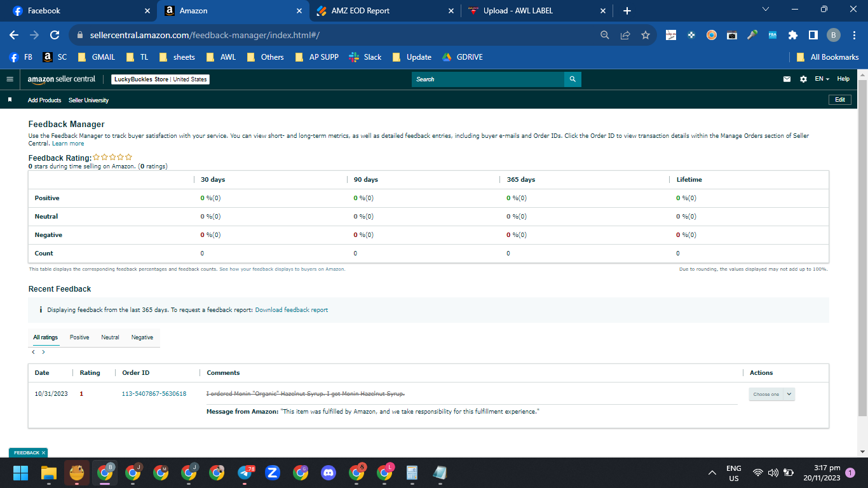Open order 113-5407867-5630618 link
The height and width of the screenshot is (488, 868).
(154, 394)
